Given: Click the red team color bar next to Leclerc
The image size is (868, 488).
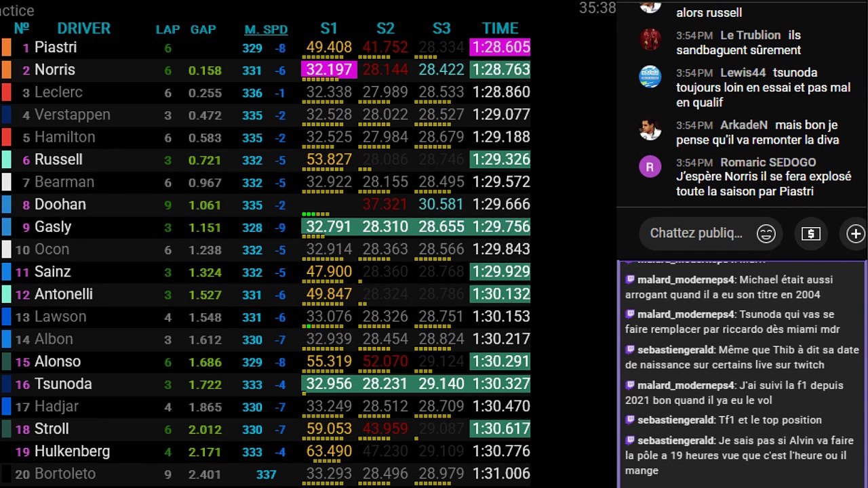Looking at the screenshot, I should point(7,92).
